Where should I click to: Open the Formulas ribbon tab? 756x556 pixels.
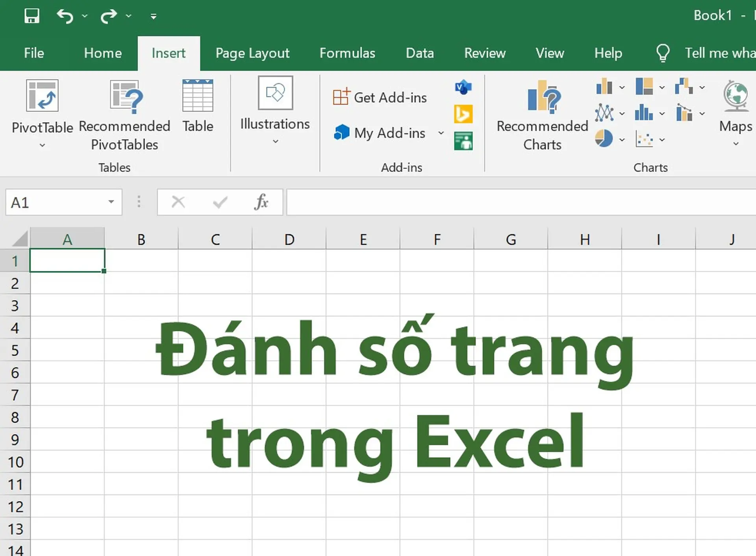347,53
